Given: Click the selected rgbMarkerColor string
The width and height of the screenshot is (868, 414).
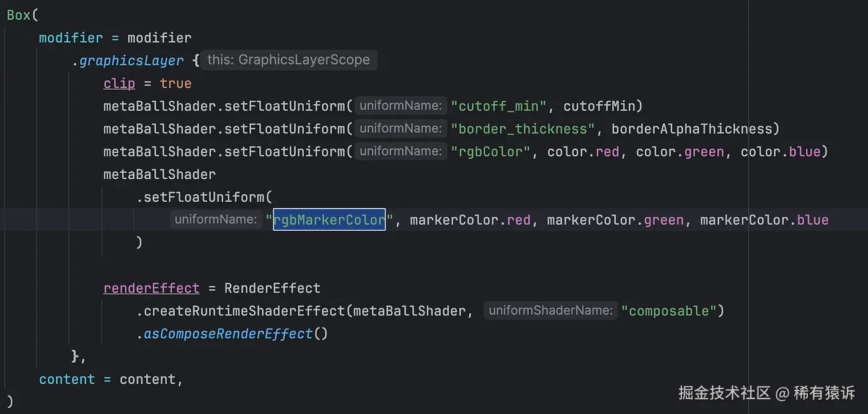Looking at the screenshot, I should pyautogui.click(x=329, y=220).
